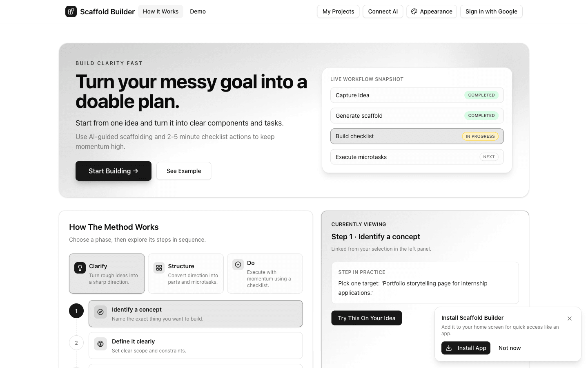Select the Appearance palette icon
The width and height of the screenshot is (588, 368).
pyautogui.click(x=414, y=11)
